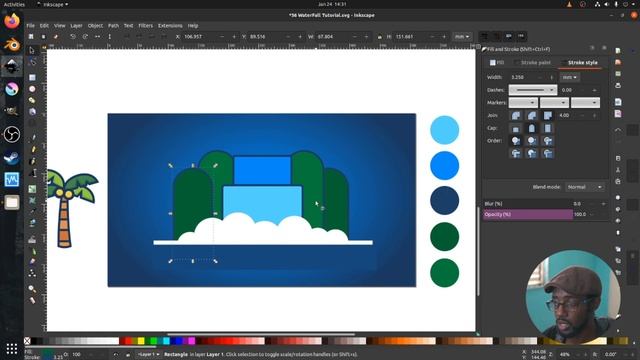Open the start Markers dropdown

523,102
